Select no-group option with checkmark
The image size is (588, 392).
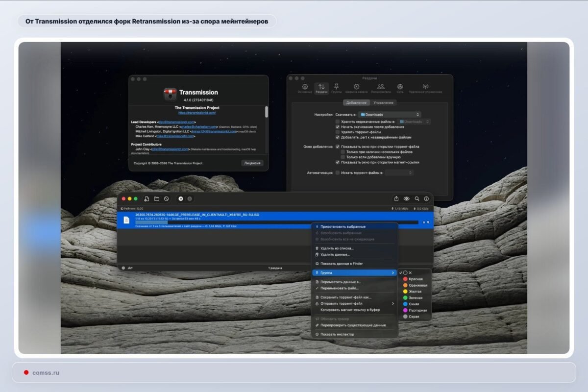click(416, 272)
